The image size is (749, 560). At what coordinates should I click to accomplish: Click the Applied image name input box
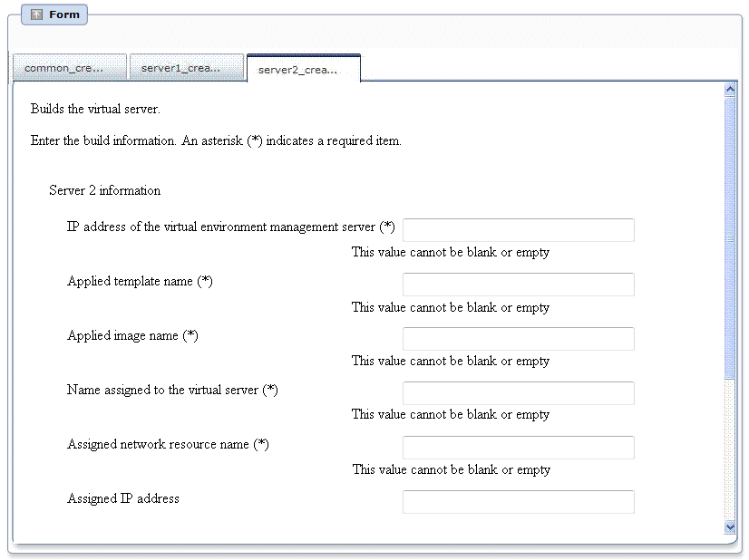[x=519, y=339]
